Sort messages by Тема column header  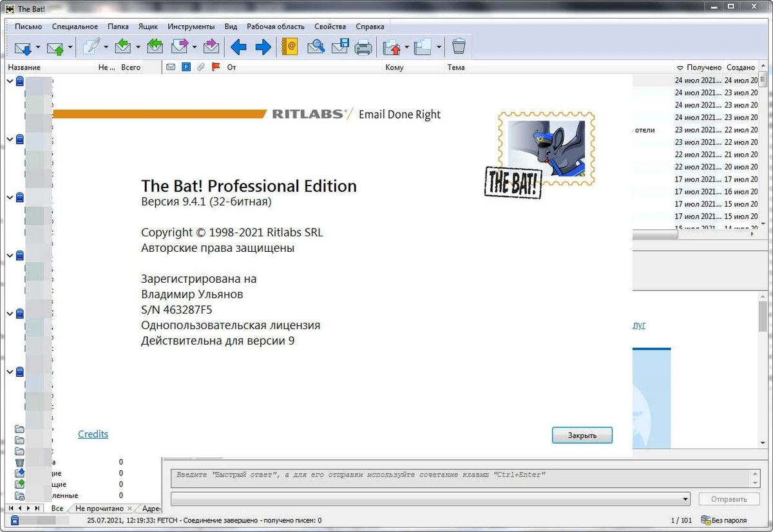[x=559, y=67]
